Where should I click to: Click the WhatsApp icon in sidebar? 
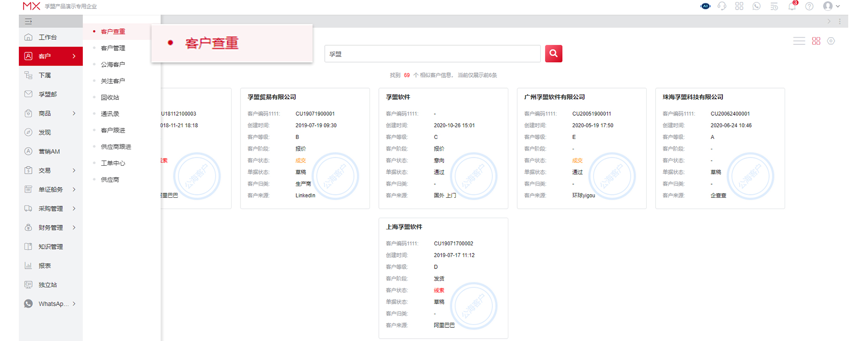[28, 304]
